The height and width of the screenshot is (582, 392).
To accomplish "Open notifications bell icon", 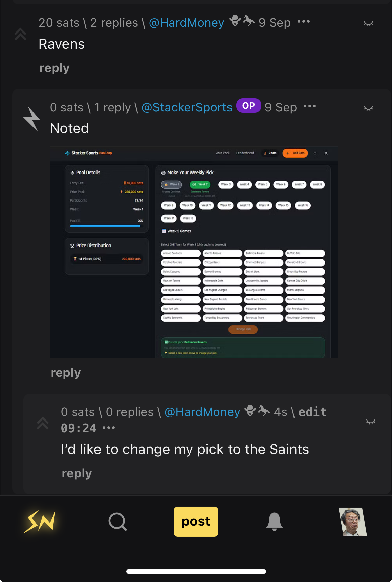I will [274, 522].
